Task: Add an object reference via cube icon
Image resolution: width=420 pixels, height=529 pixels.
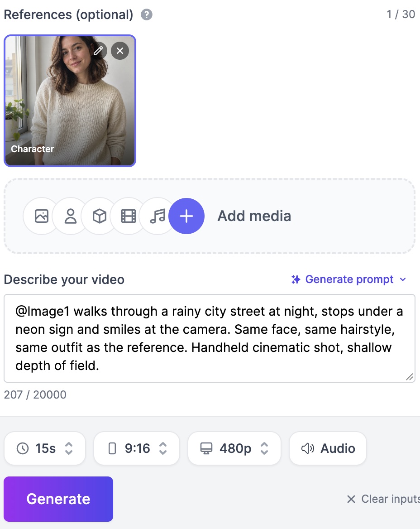Action: 100,216
